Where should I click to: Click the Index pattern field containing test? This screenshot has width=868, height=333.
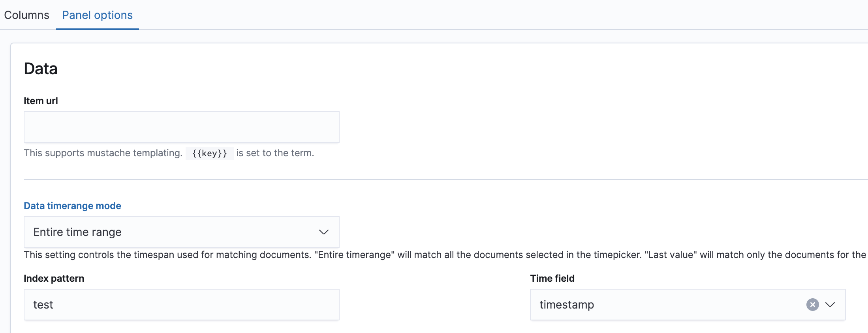point(182,305)
